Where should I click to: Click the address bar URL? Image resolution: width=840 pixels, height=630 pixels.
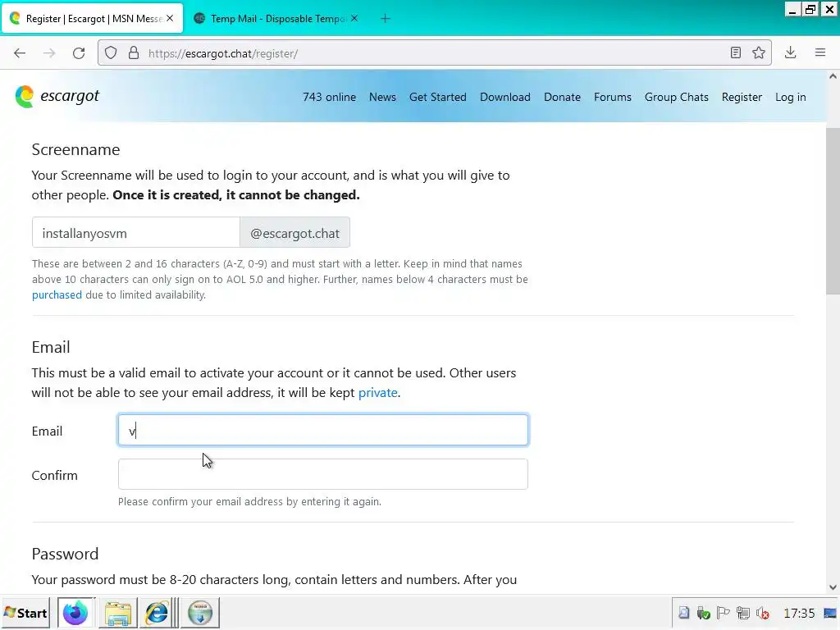[223, 53]
